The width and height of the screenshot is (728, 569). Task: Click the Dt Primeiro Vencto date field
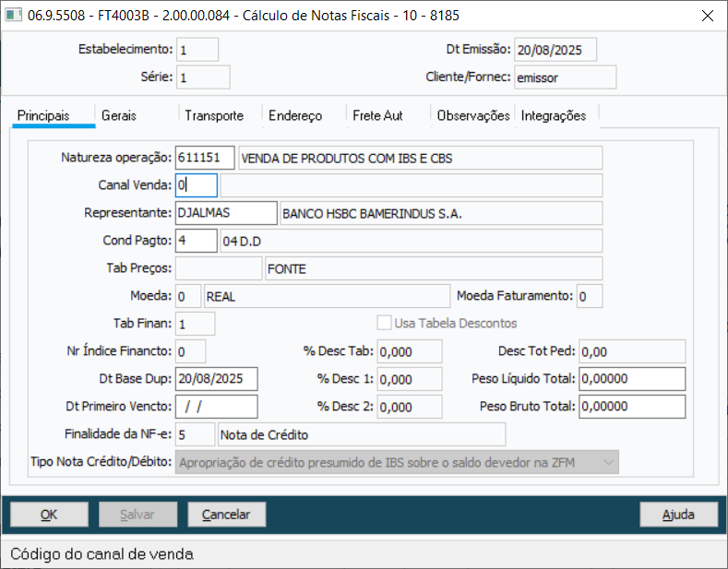[216, 407]
